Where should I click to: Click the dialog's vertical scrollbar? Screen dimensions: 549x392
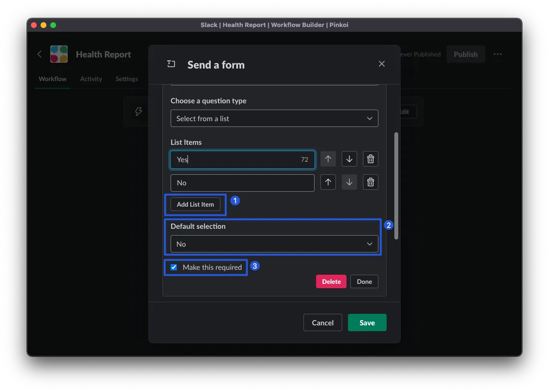[x=396, y=186]
